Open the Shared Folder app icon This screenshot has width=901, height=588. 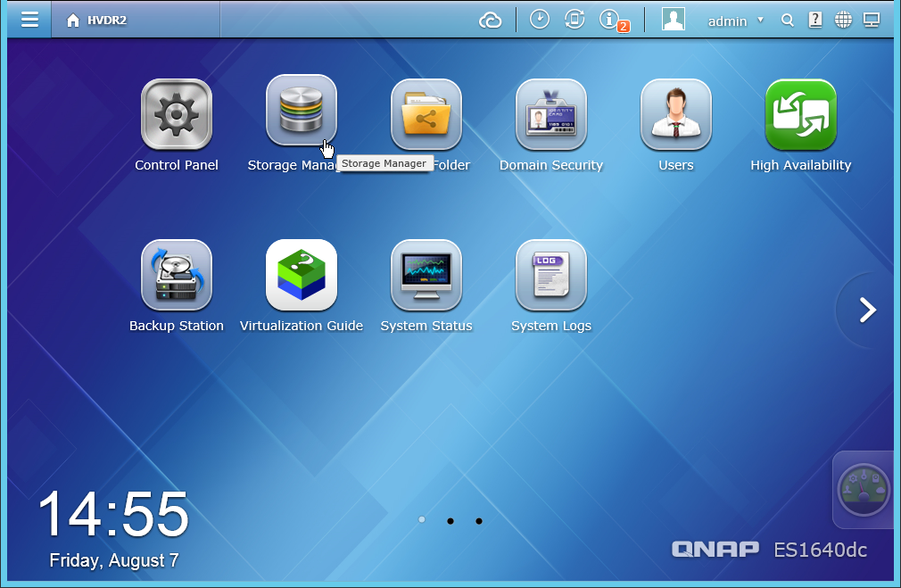pos(426,114)
